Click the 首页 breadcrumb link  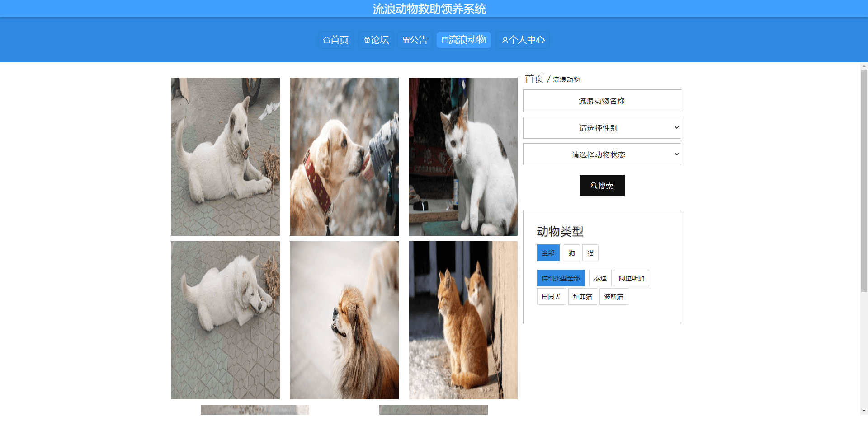click(534, 79)
